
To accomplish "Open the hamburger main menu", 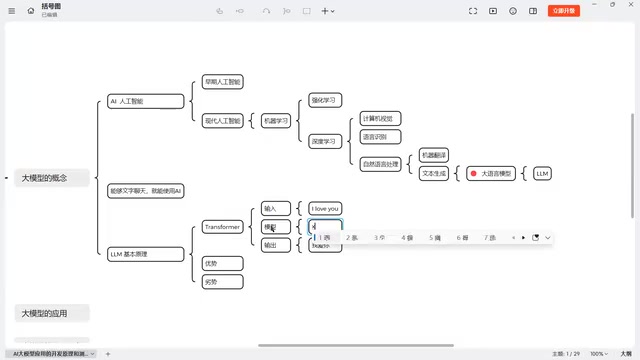I will click(11, 11).
